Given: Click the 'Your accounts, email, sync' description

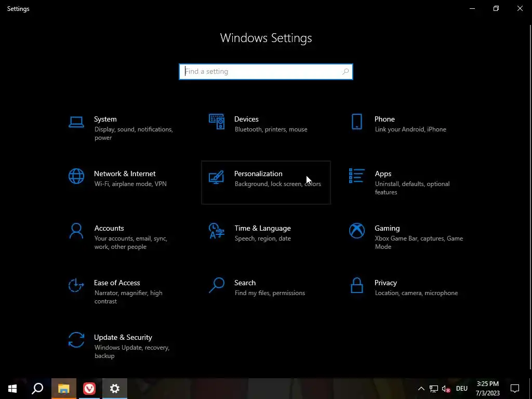Looking at the screenshot, I should coord(130,243).
